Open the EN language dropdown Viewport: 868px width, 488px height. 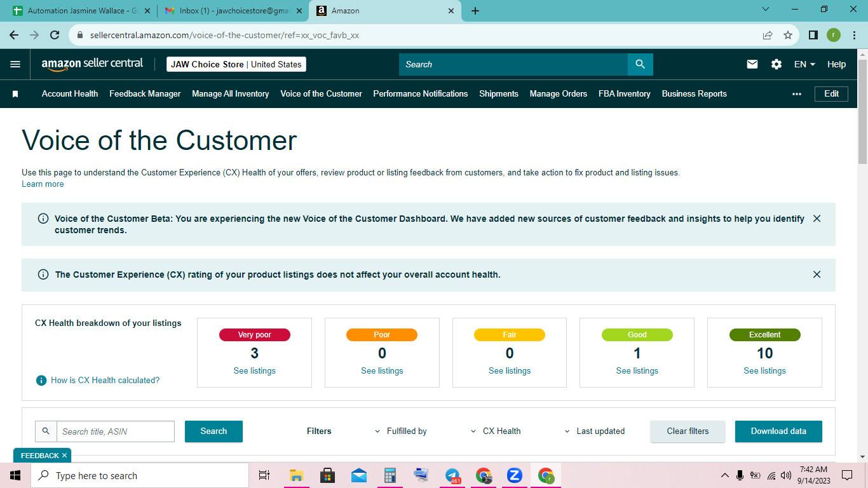(804, 64)
